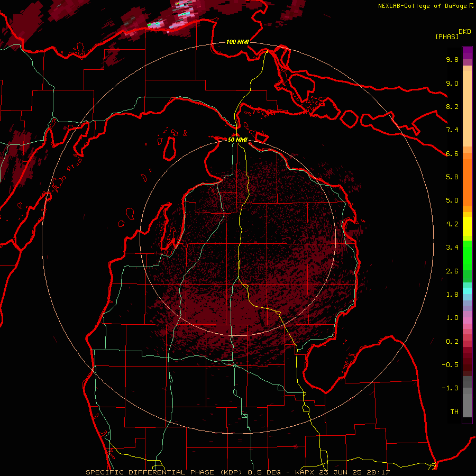Click the 9.0 scale value
Screen dimensions: 476x476
pyautogui.click(x=452, y=83)
